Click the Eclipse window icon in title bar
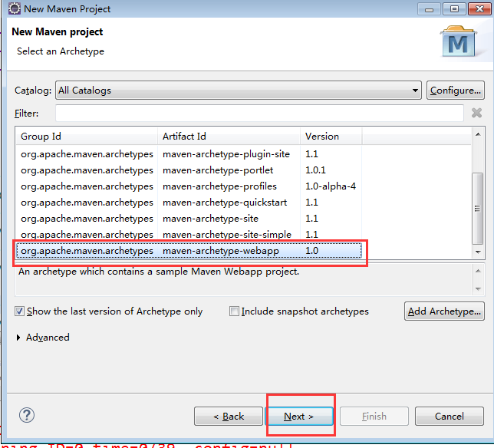 click(x=14, y=8)
